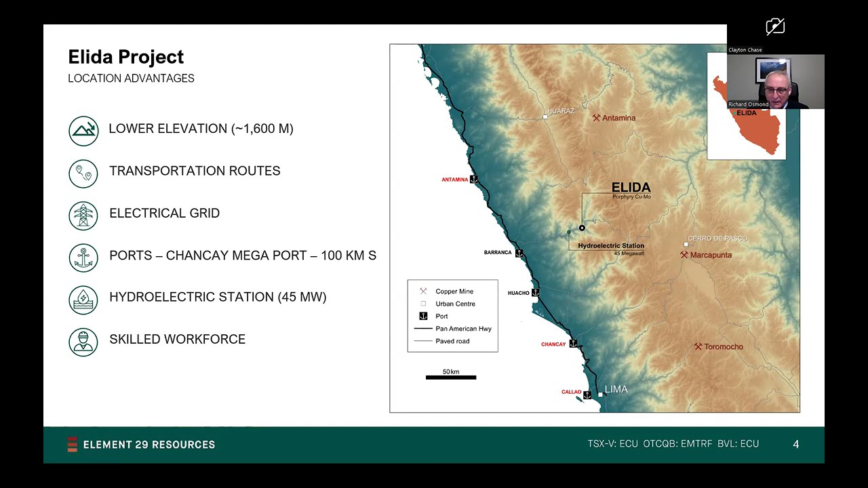Select the Huacho port anchor marker
Viewport: 868px width, 488px height.
[x=535, y=292]
